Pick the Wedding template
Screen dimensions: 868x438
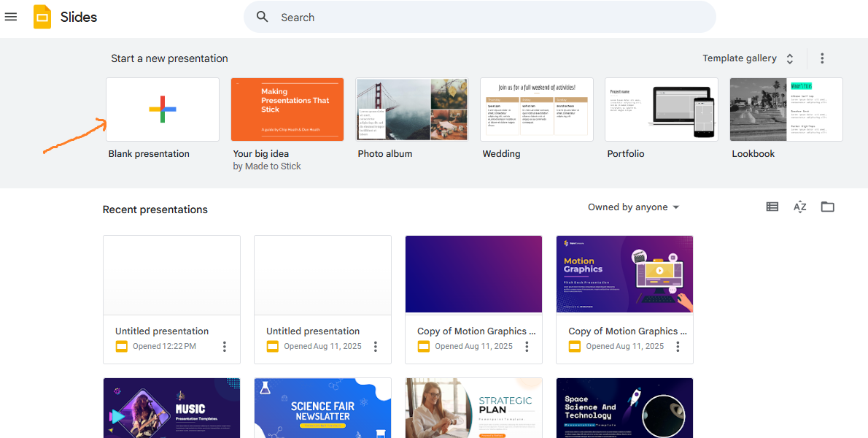tap(537, 109)
